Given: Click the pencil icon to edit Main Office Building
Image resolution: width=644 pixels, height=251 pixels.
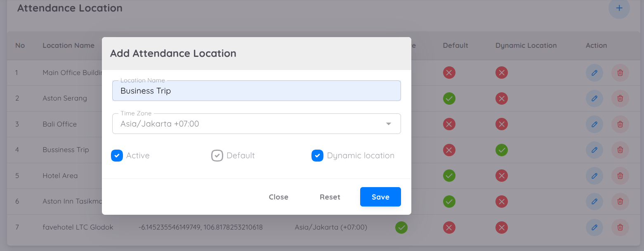Looking at the screenshot, I should (x=594, y=73).
